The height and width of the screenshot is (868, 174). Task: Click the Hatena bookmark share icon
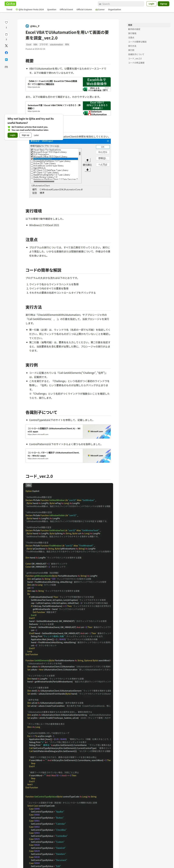point(6,60)
